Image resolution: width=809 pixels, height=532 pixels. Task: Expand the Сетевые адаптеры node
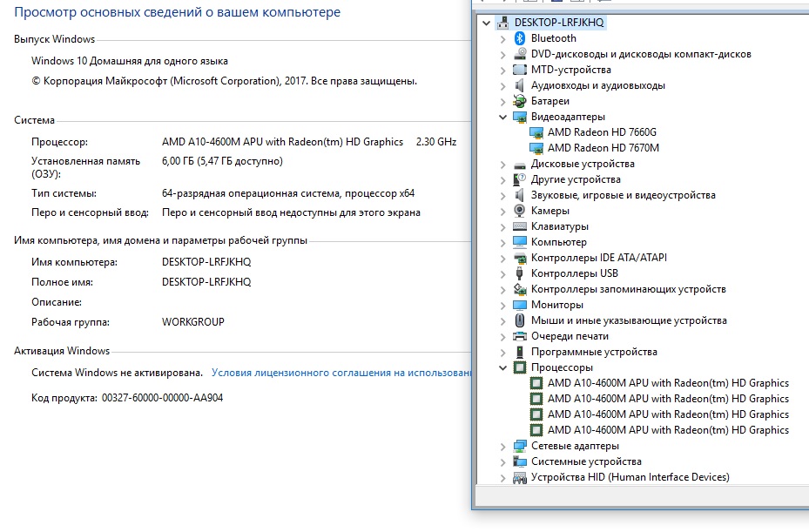tap(503, 446)
